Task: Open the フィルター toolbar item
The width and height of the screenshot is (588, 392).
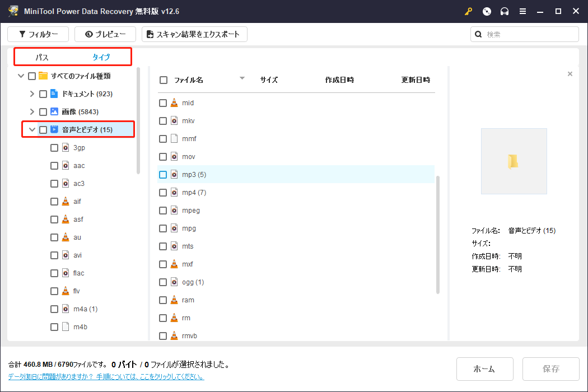Action: pyautogui.click(x=38, y=34)
